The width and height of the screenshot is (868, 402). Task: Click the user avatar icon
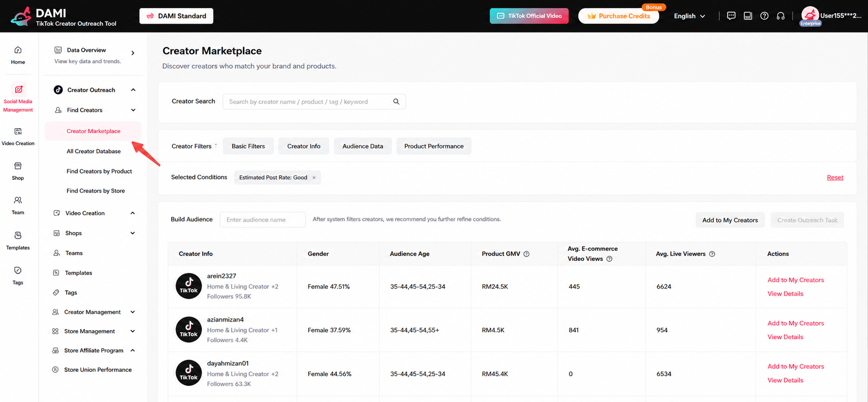[810, 15]
